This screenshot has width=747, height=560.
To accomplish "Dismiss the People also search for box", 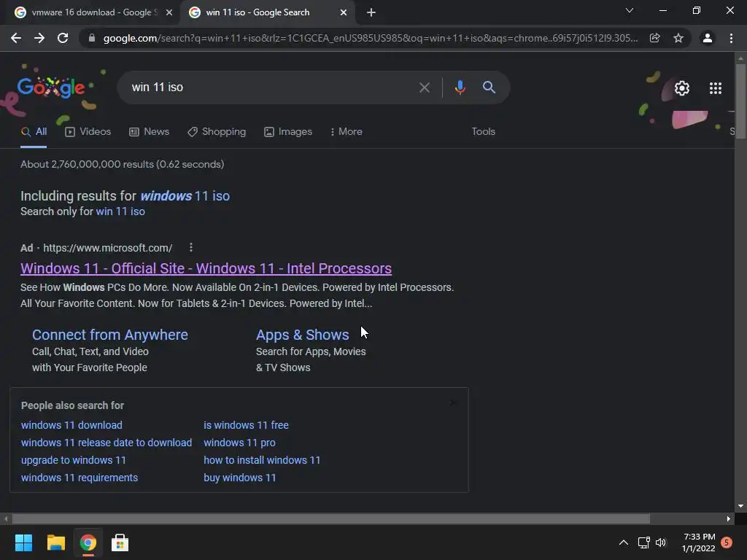I will click(x=452, y=402).
